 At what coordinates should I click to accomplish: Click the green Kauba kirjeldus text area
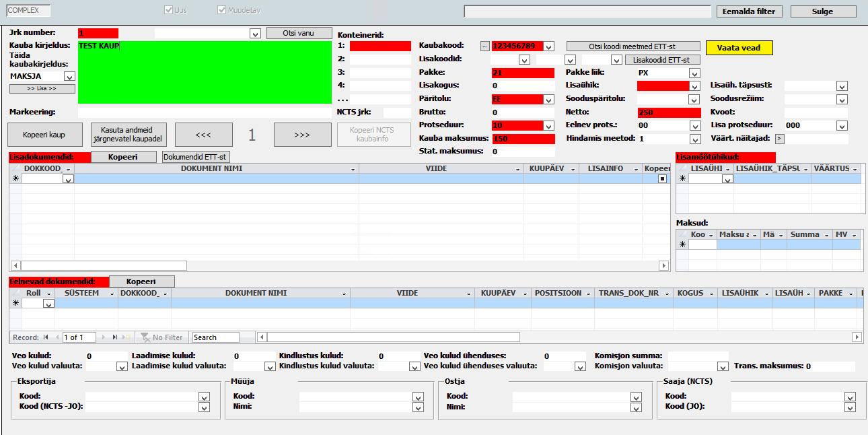(x=205, y=72)
